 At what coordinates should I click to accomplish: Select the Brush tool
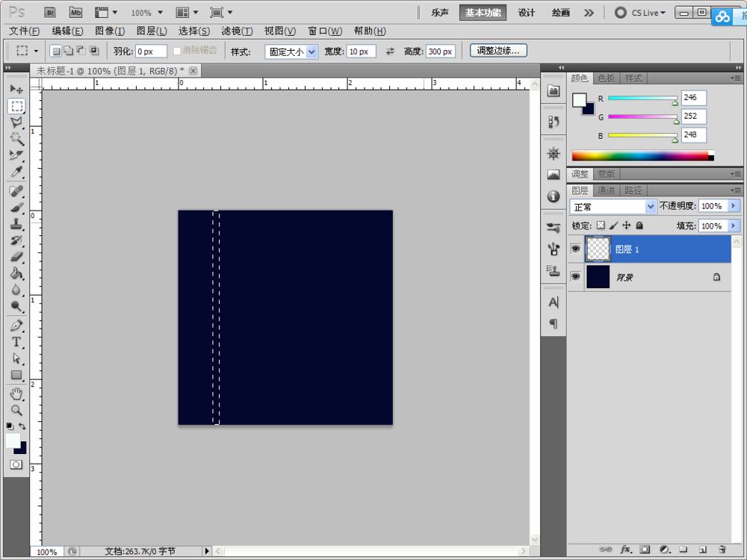coord(16,208)
